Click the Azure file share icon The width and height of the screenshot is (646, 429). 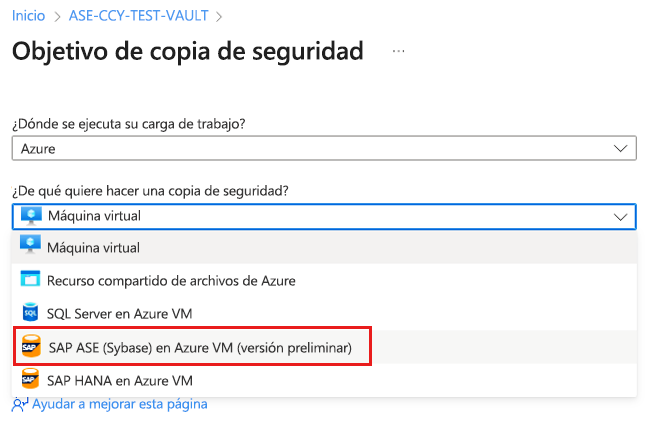pos(30,280)
